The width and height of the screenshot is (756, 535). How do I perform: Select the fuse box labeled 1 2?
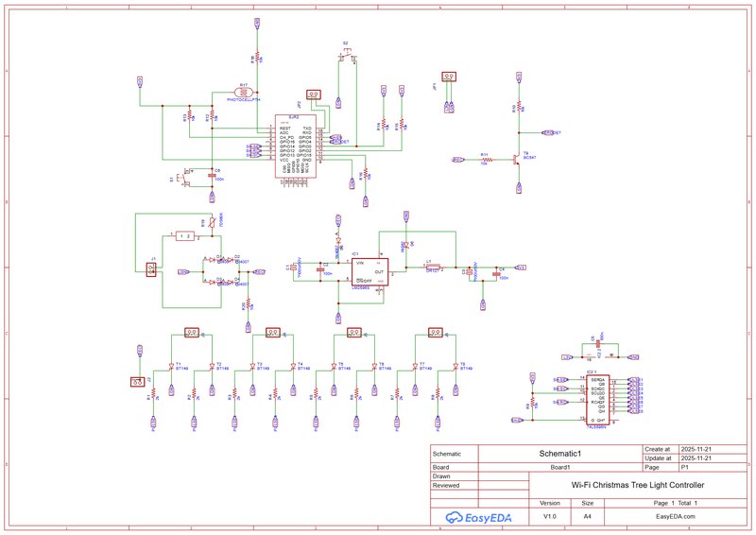(185, 236)
